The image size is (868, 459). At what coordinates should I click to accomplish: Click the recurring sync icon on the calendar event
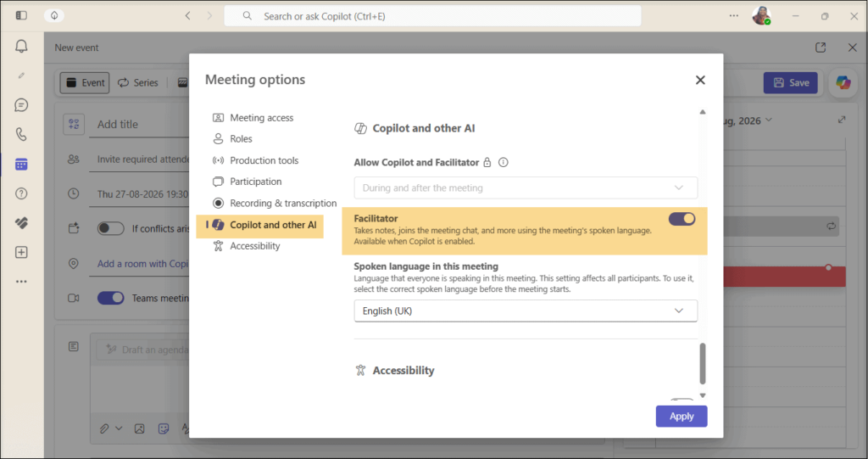pos(831,227)
